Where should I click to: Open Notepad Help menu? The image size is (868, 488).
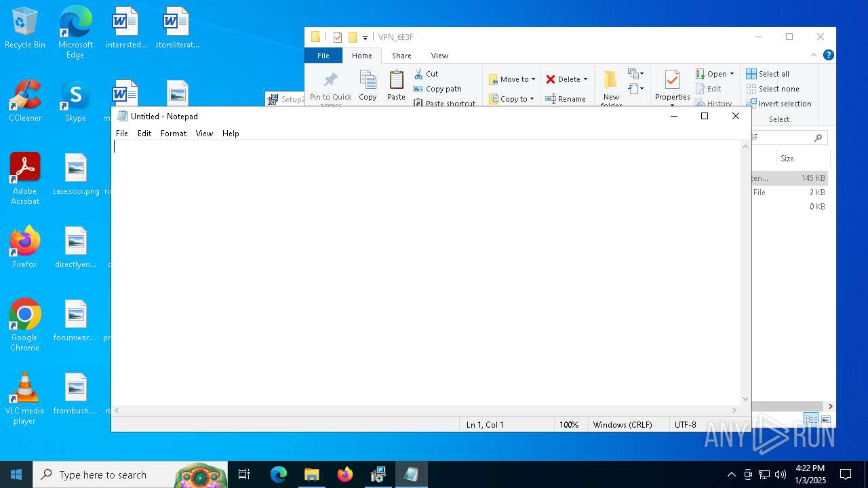pyautogui.click(x=231, y=134)
